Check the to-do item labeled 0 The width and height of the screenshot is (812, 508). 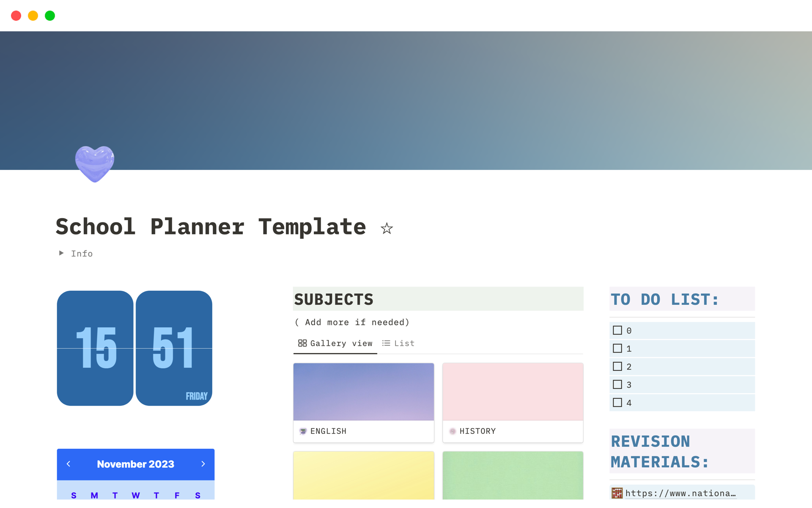pyautogui.click(x=617, y=330)
